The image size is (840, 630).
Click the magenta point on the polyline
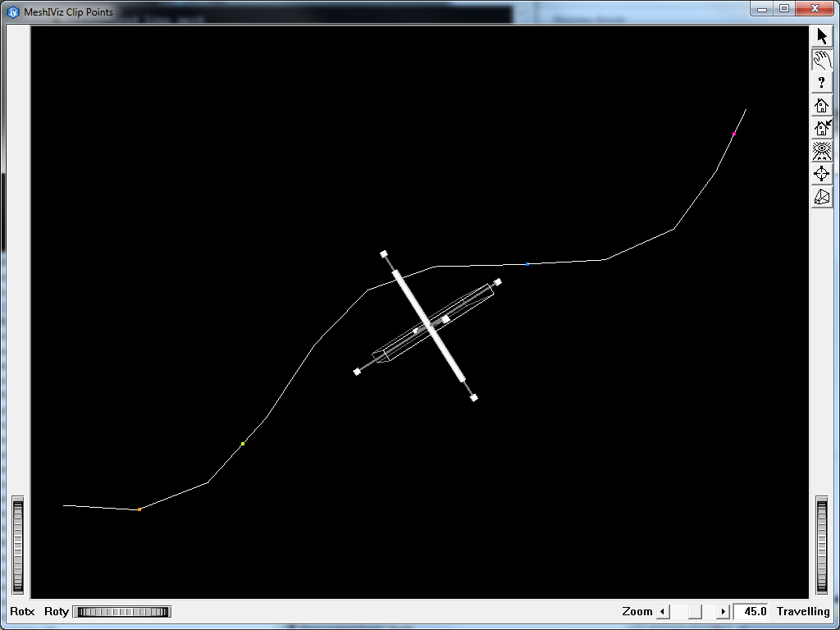734,134
